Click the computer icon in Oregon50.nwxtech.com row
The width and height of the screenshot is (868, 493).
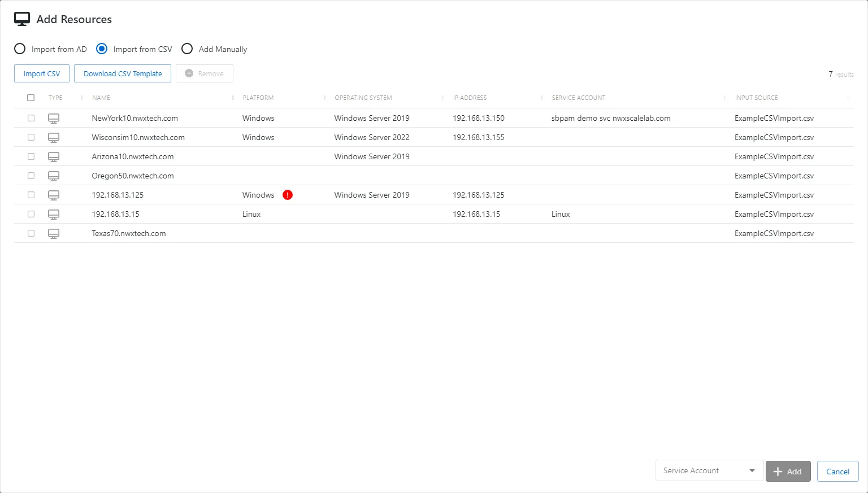pyautogui.click(x=54, y=176)
